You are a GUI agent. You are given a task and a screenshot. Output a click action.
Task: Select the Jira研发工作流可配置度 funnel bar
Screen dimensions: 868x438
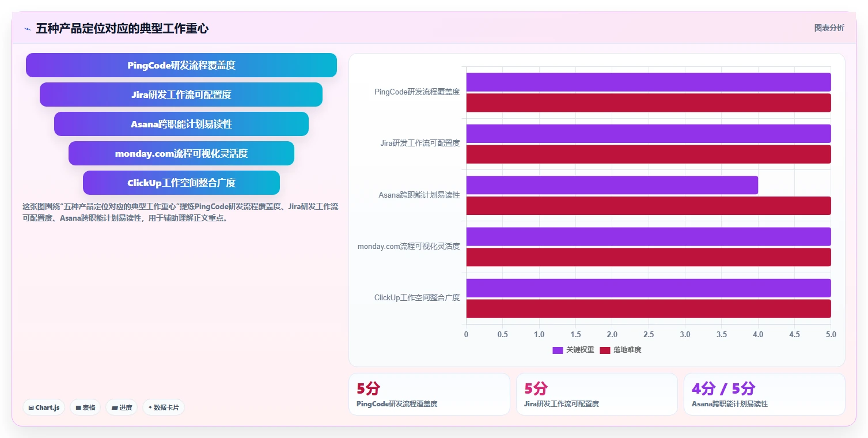click(x=181, y=95)
